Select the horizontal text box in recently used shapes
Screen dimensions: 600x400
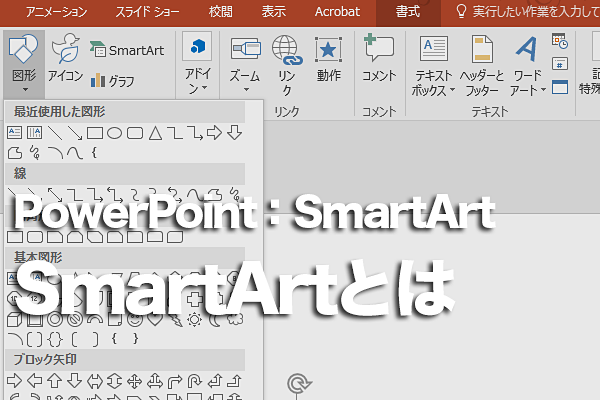(x=15, y=133)
